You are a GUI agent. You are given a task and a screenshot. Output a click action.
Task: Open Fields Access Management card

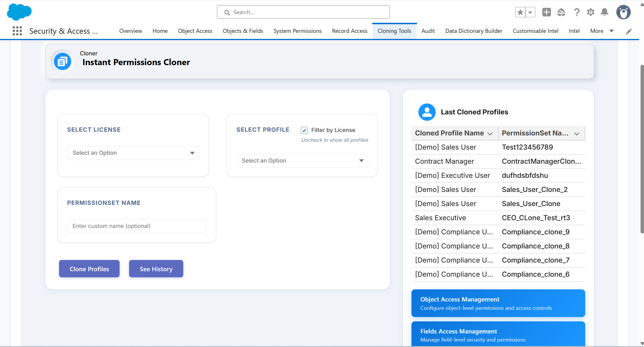[x=498, y=334]
